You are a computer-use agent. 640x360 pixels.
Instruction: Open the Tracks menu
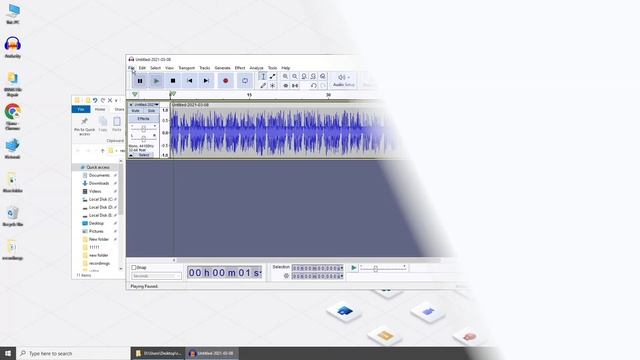[x=204, y=68]
